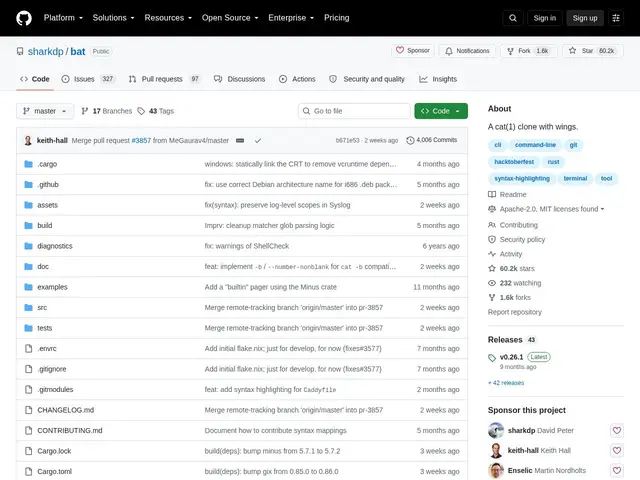Open the CHANGELOG.md file
This screenshot has width=640, height=480.
pyautogui.click(x=66, y=410)
